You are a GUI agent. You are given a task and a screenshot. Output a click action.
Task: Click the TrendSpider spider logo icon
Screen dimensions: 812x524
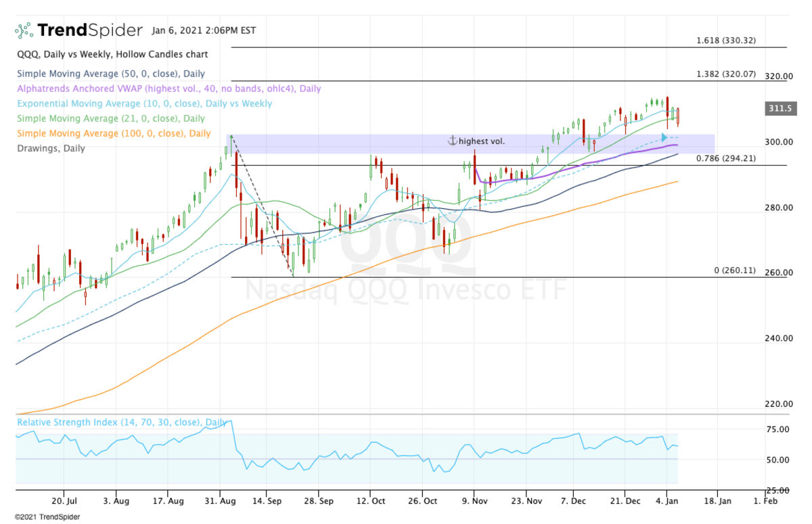tap(24, 30)
